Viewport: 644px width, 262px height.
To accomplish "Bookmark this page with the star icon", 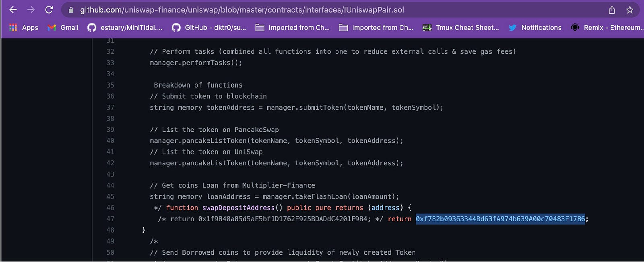I will coord(630,10).
